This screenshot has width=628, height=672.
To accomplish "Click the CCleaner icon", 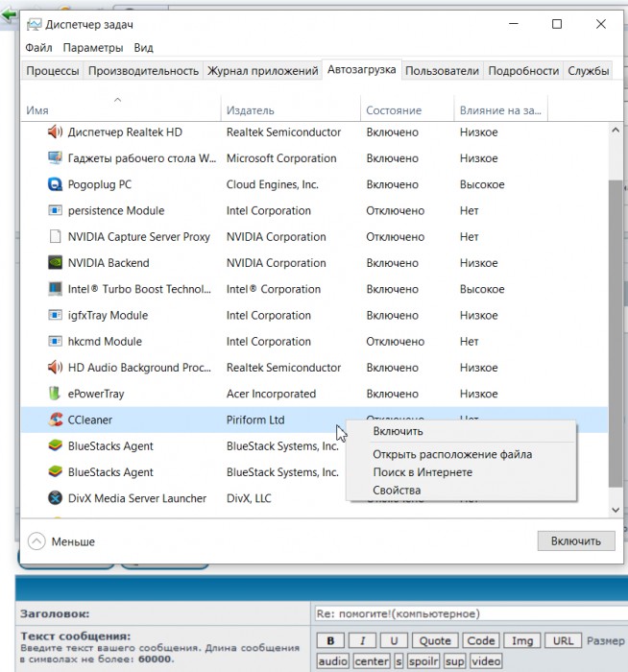I will (55, 420).
